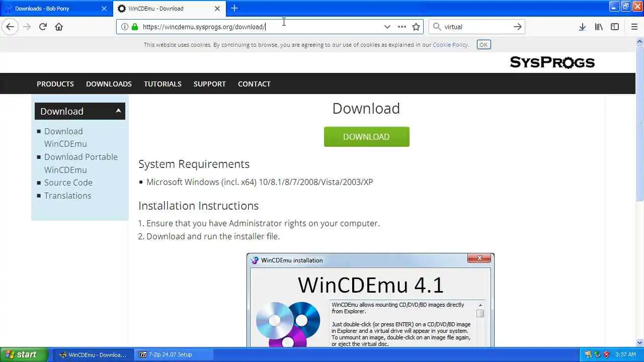644x362 pixels.
Task: Click the SysProgs logo
Action: [552, 62]
